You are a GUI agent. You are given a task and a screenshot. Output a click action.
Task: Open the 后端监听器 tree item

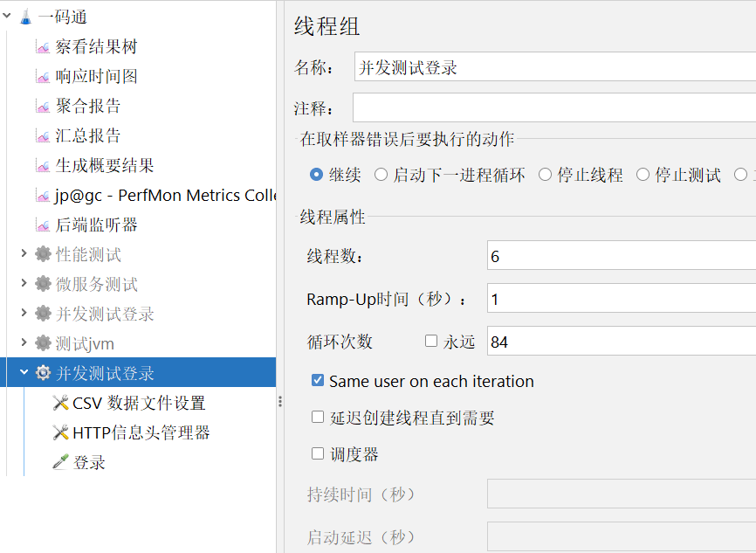[96, 225]
